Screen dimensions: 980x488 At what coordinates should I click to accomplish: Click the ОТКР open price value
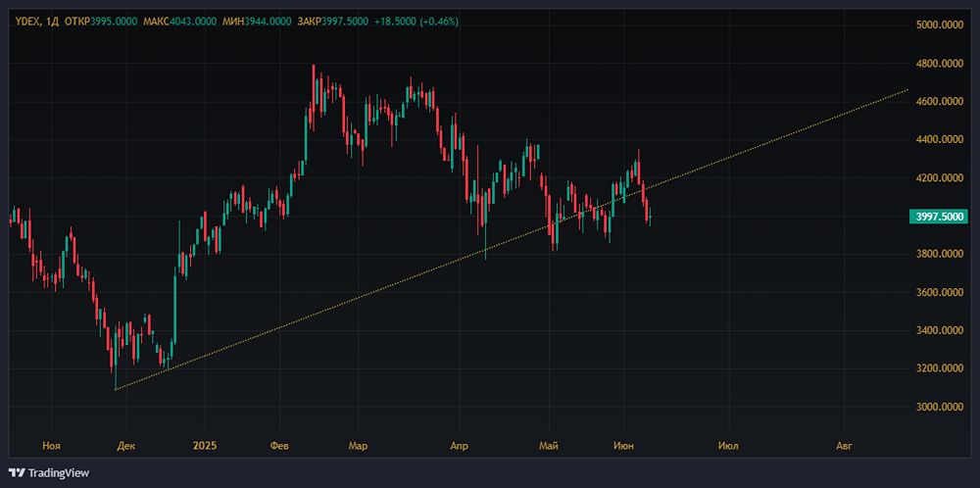pos(113,22)
